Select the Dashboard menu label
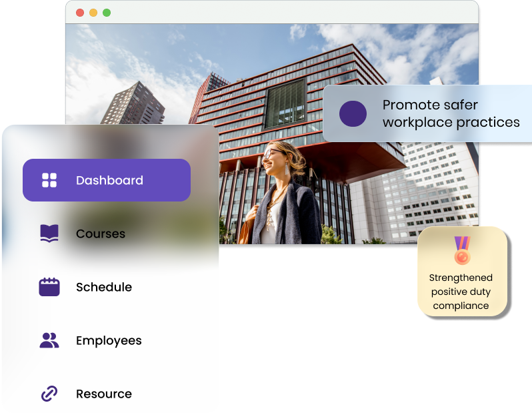The image size is (532, 413). pyautogui.click(x=109, y=180)
